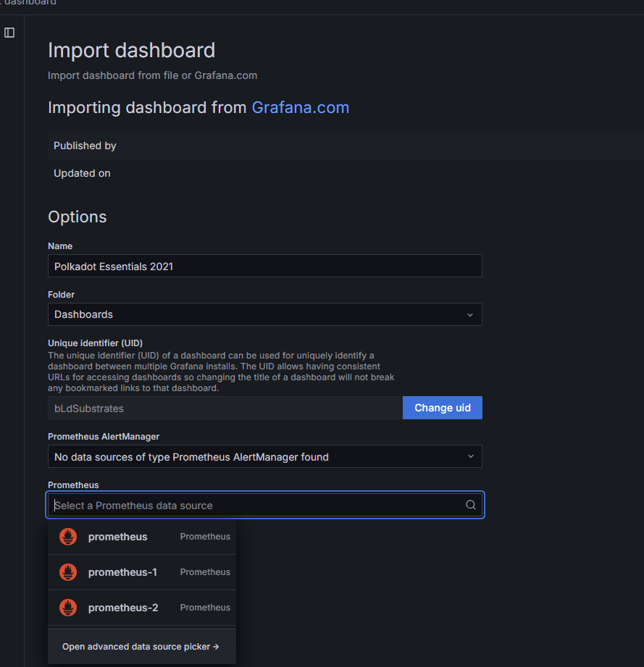
Task: Click the Unique identifier (UID) label
Action: pos(96,343)
